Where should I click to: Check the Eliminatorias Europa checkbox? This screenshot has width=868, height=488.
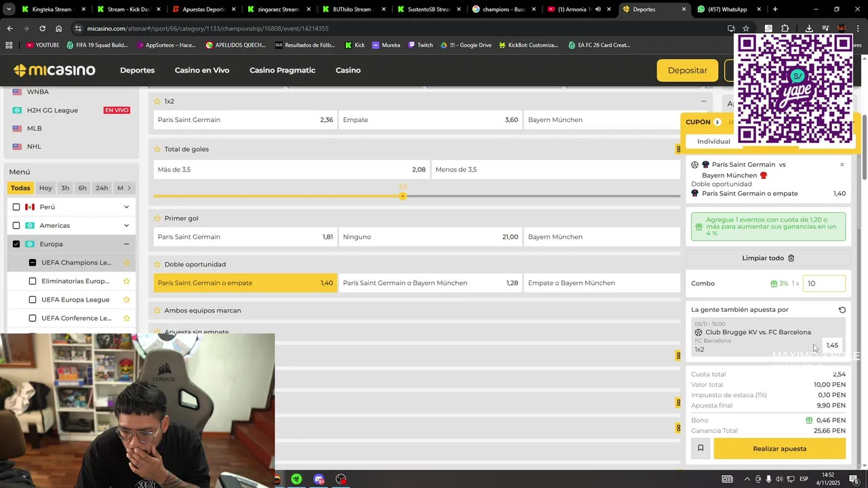point(33,281)
